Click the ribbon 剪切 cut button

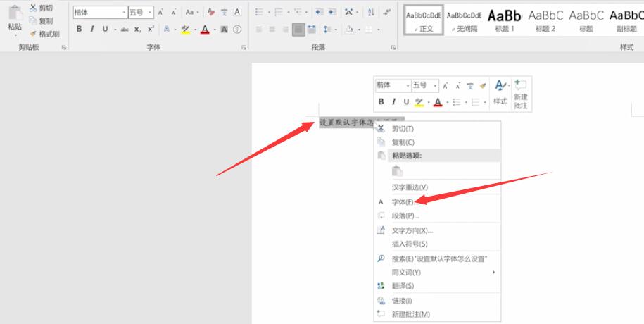[41, 8]
